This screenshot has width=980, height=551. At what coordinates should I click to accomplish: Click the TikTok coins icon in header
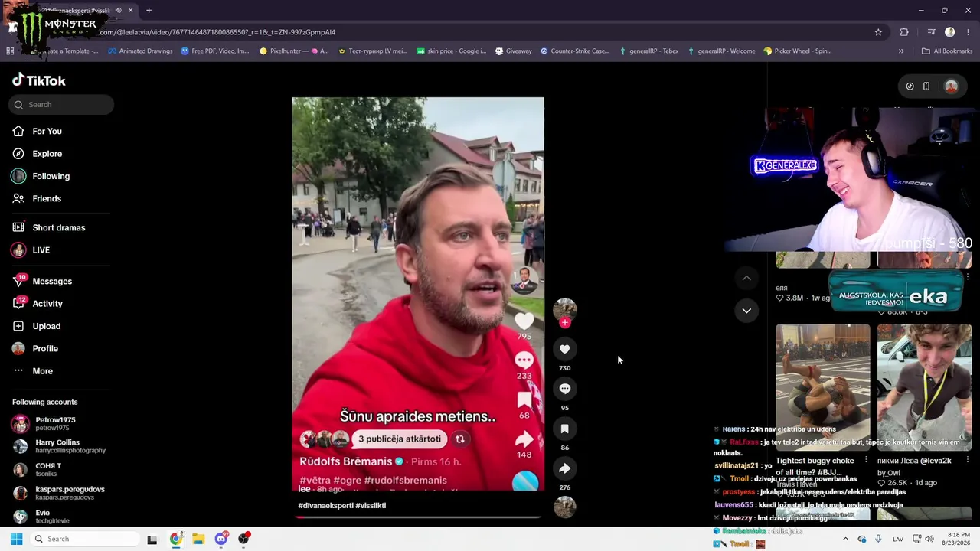click(910, 86)
